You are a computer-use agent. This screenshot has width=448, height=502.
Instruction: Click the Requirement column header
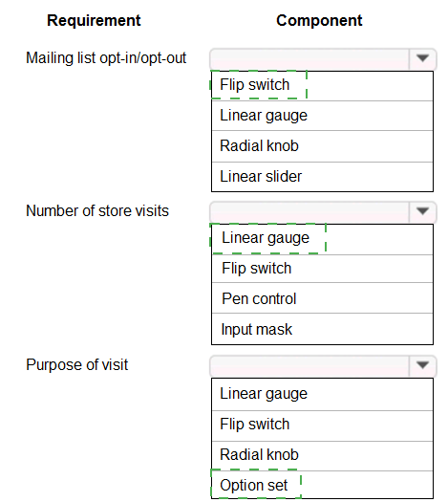pos(94,20)
